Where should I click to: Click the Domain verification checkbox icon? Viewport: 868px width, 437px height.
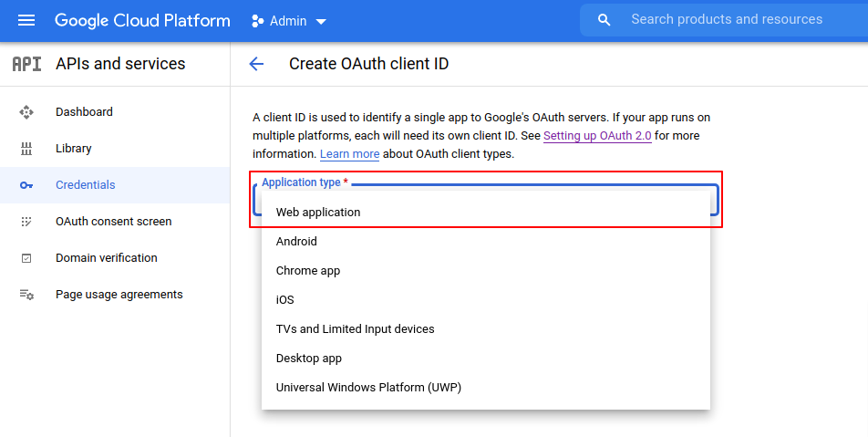pyautogui.click(x=26, y=258)
